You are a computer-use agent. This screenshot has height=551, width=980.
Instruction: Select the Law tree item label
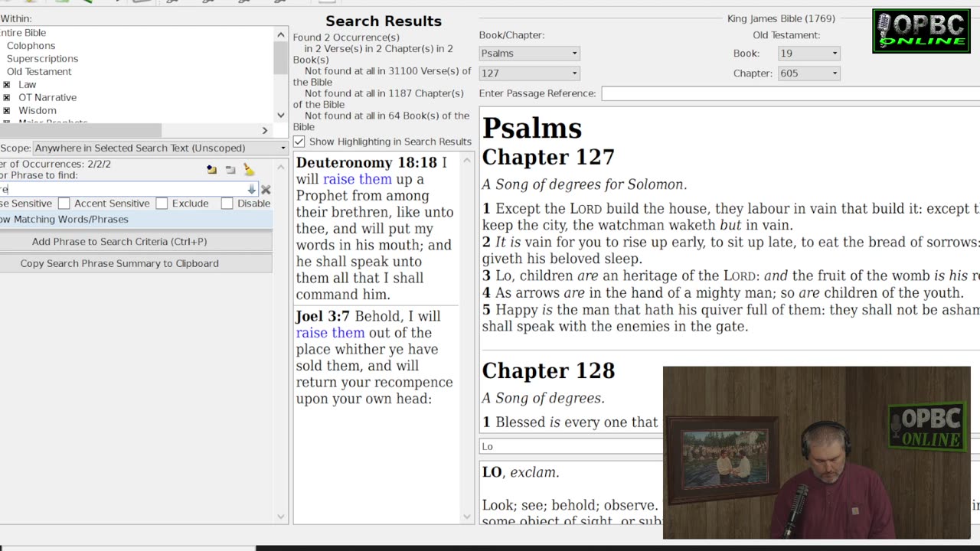click(28, 85)
